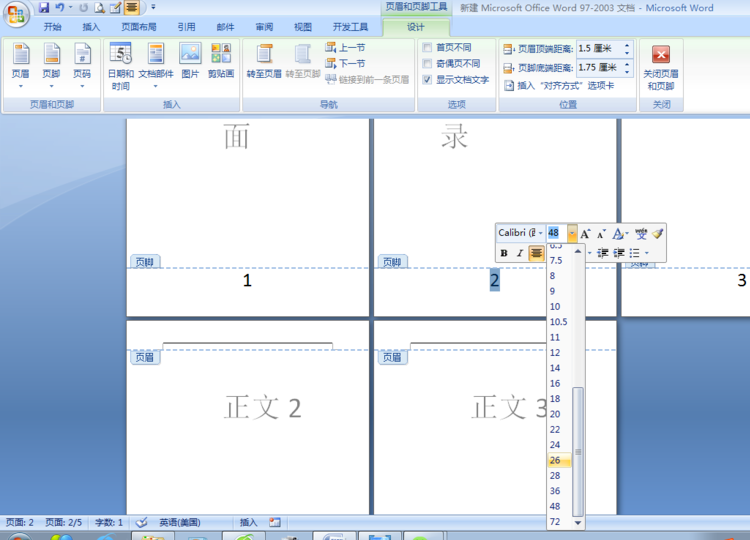
Task: Open the Office button menu
Action: (x=16, y=14)
